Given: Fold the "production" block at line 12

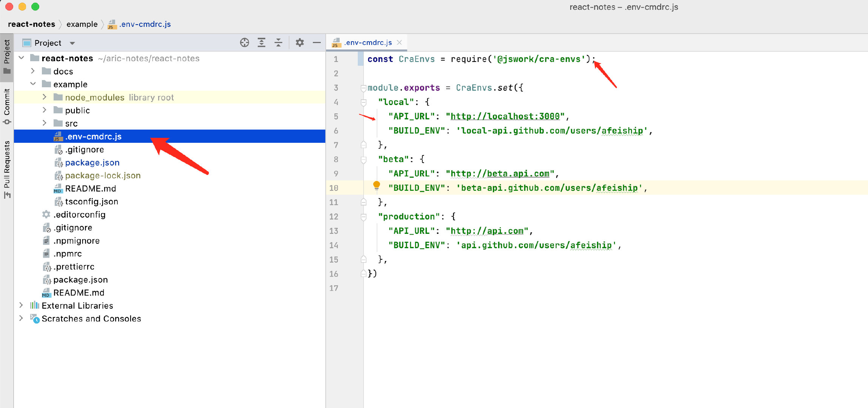Looking at the screenshot, I should [363, 217].
